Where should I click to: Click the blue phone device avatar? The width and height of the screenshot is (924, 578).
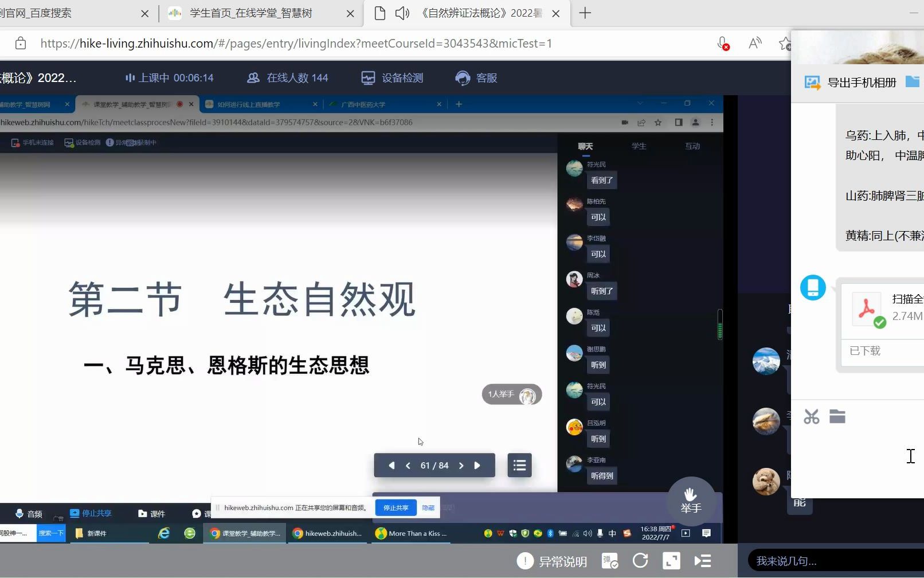click(813, 287)
